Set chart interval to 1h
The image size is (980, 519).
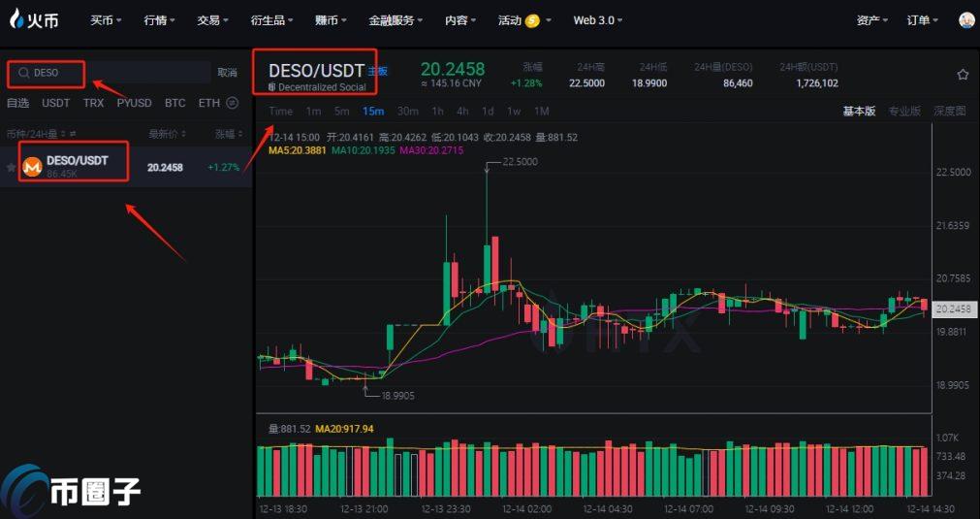point(437,112)
